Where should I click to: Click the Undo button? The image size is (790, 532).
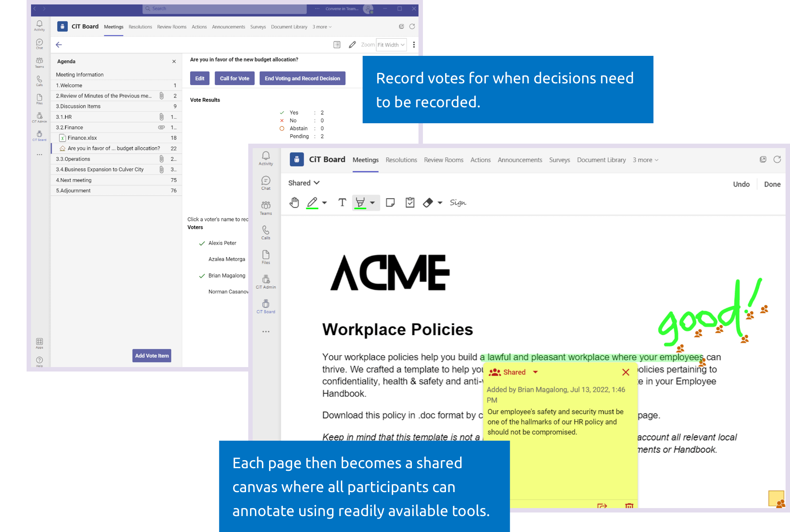741,184
